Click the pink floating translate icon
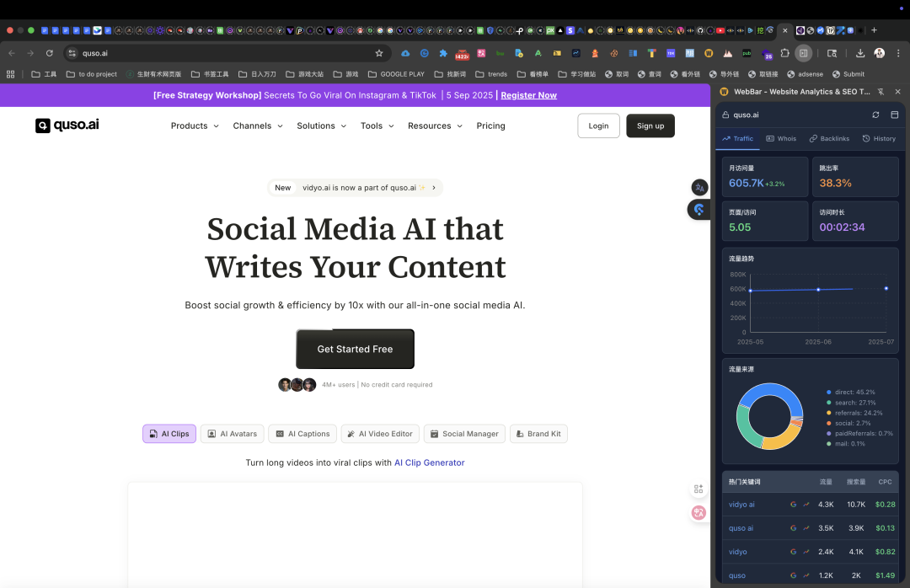 (x=699, y=512)
